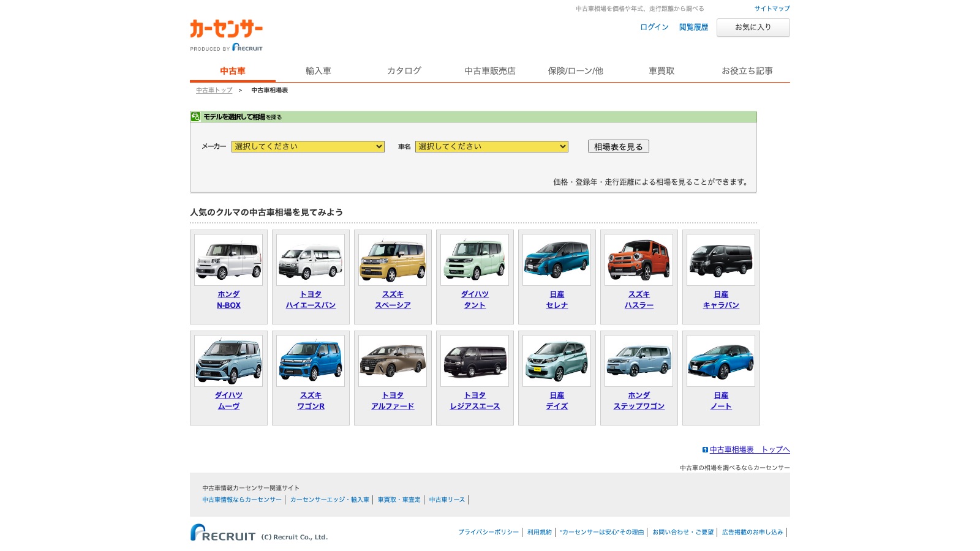Open the 車買取・車査定 footer link
980x551 pixels.
pos(399,500)
